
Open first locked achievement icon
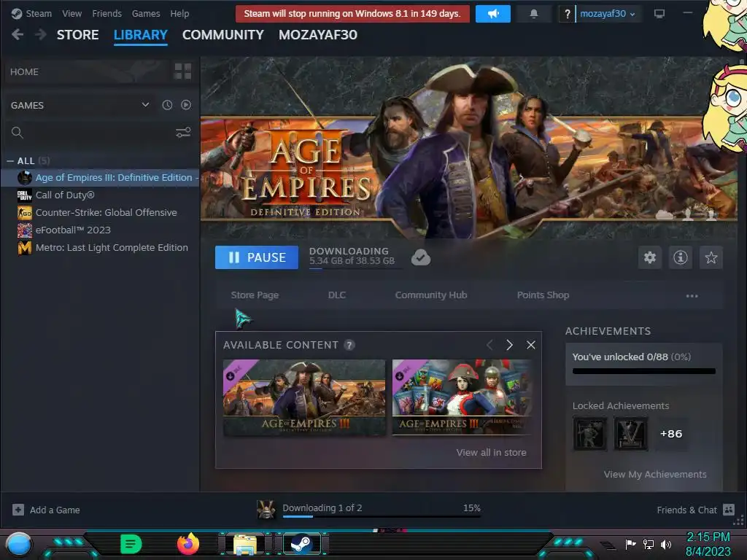(x=589, y=434)
